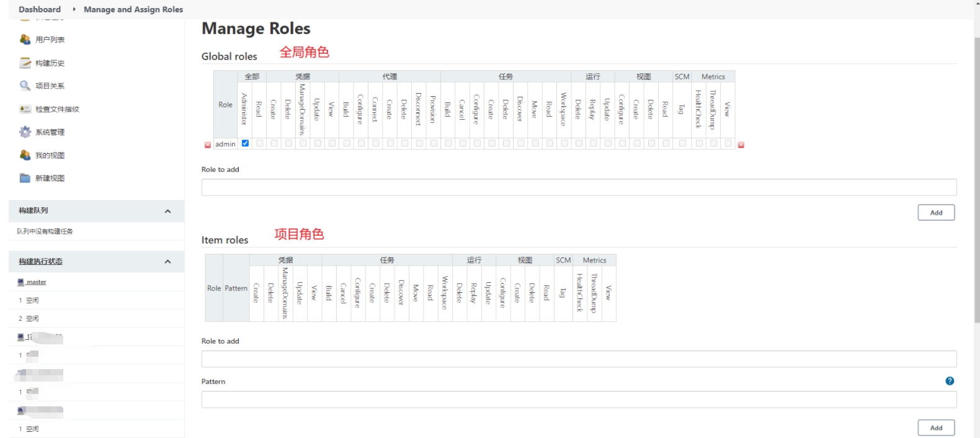Go to the Dashboard breadcrumb
Image resolution: width=980 pixels, height=438 pixels.
pos(40,9)
